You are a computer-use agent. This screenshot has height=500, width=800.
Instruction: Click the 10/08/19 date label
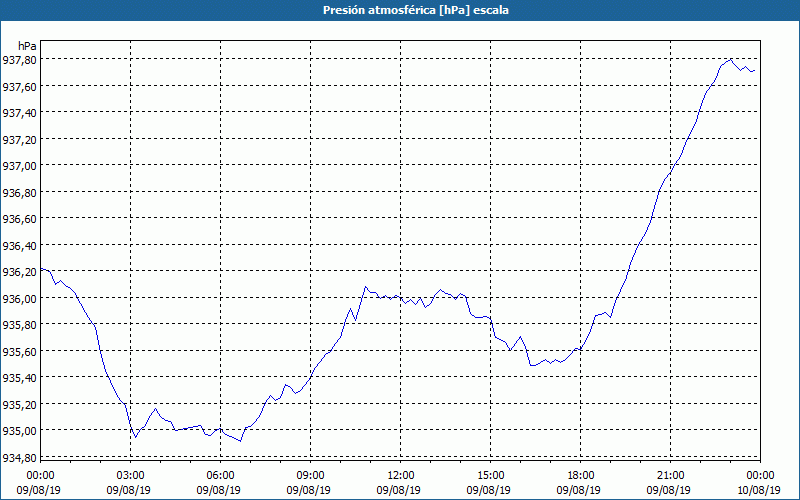[759, 490]
